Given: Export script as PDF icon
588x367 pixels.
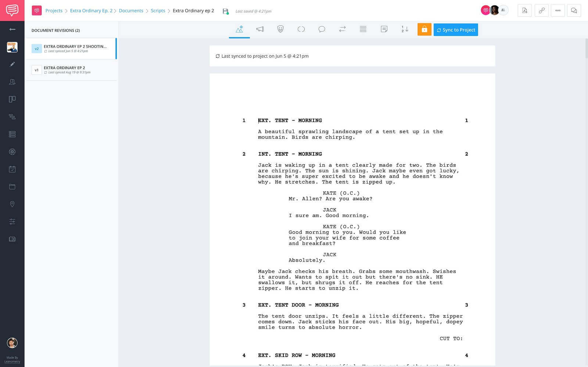Looking at the screenshot, I should 524,11.
